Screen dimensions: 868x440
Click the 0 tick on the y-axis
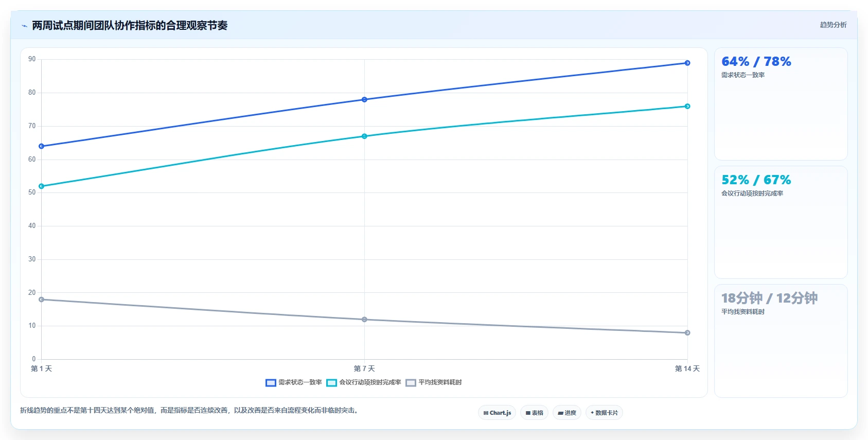point(34,359)
